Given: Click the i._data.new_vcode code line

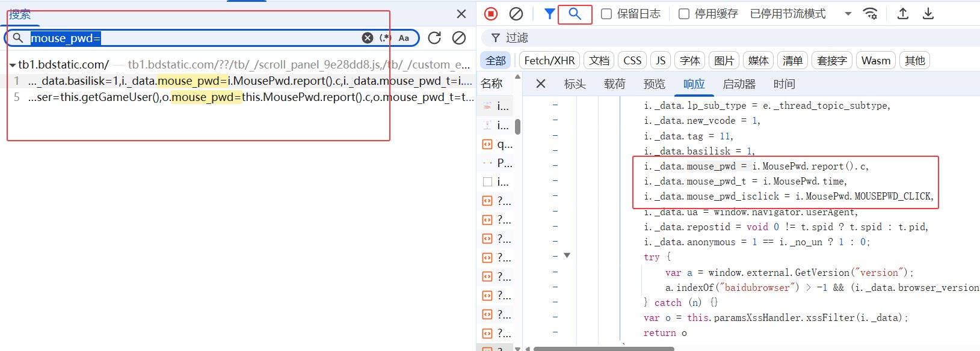Looking at the screenshot, I should point(702,121).
